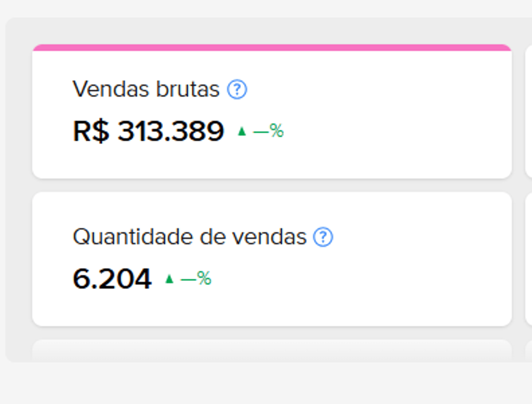The height and width of the screenshot is (404, 532).
Task: Click the percent change next to 6.204
Action: [196, 278]
